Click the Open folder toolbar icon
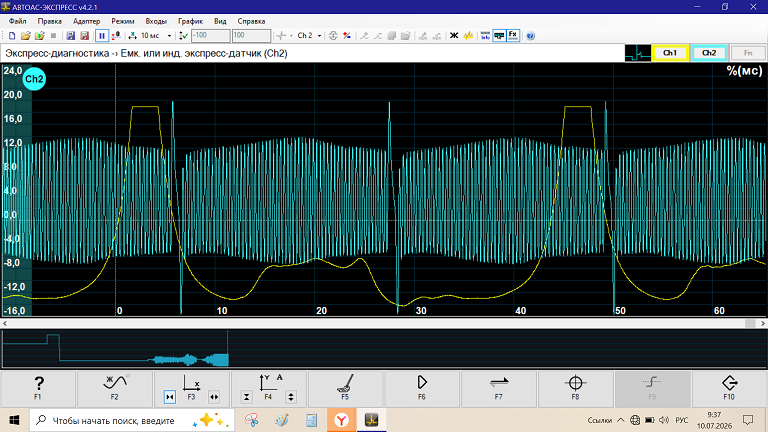Image resolution: width=768 pixels, height=432 pixels. 25,36
